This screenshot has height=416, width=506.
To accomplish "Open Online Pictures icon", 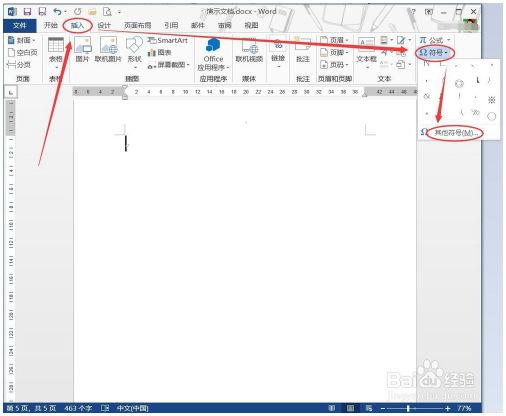I will [x=108, y=50].
